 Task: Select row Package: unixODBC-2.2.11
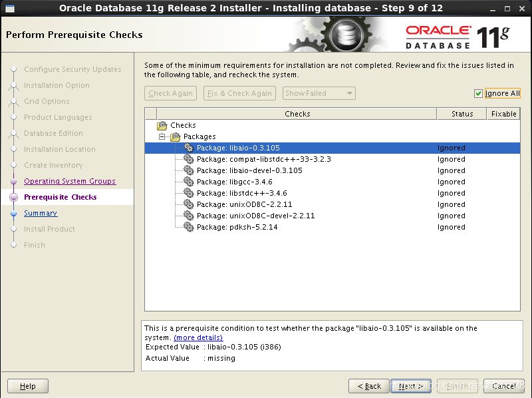pyautogui.click(x=332, y=204)
